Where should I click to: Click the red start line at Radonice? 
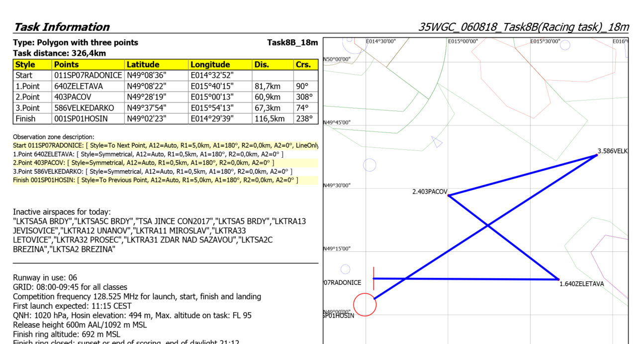tap(373, 279)
